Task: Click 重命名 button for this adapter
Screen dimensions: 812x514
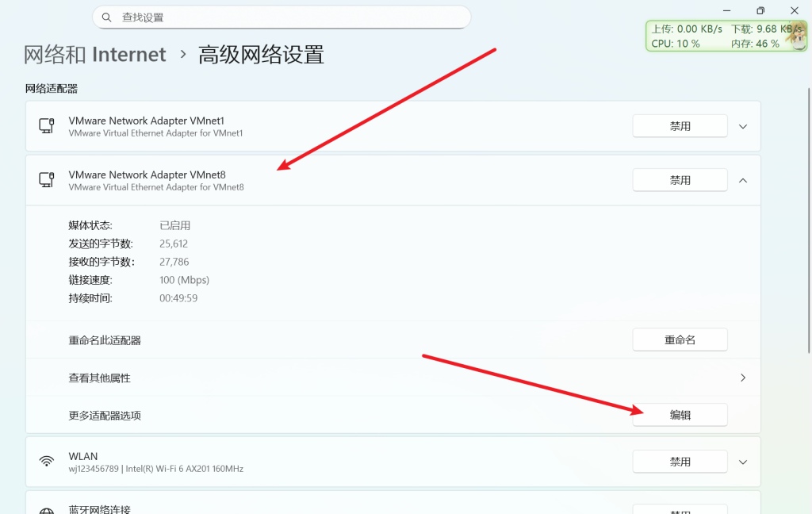Action: point(680,340)
